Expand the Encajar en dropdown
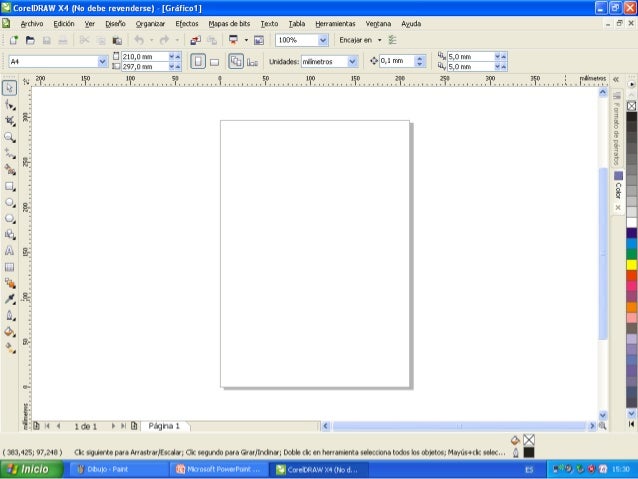The height and width of the screenshot is (479, 638). pos(380,40)
